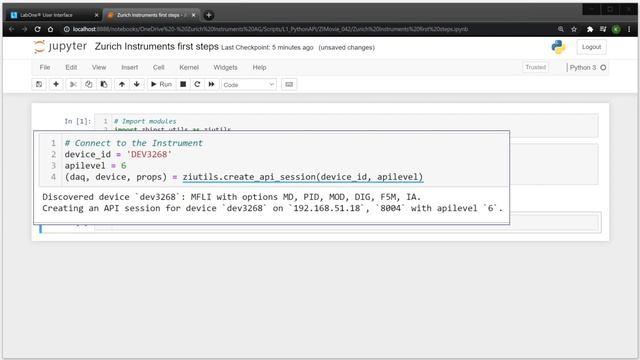Open the Kernel menu
This screenshot has height=360, width=640.
189,67
